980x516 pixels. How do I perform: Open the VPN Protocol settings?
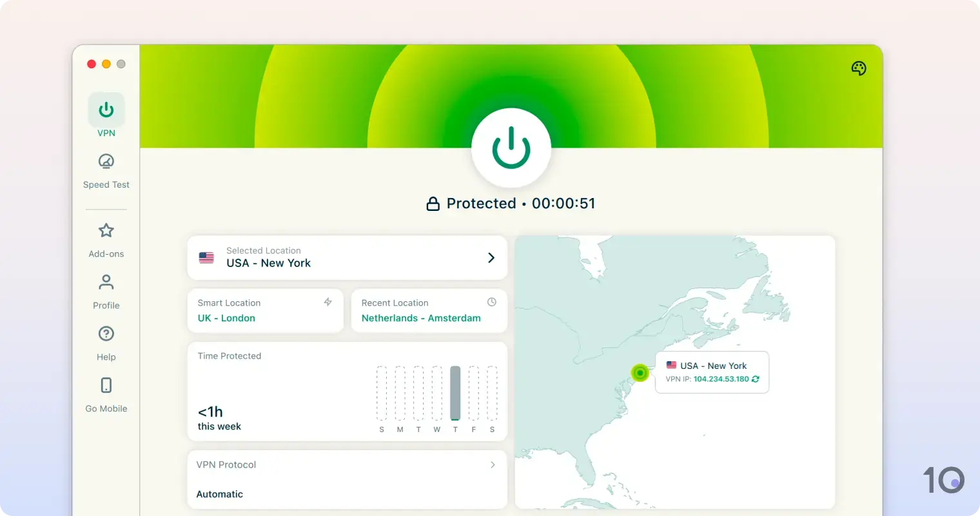492,464
